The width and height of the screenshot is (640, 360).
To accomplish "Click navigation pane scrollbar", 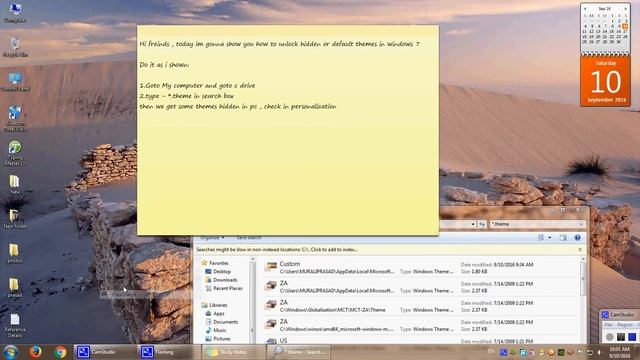I will (x=252, y=300).
